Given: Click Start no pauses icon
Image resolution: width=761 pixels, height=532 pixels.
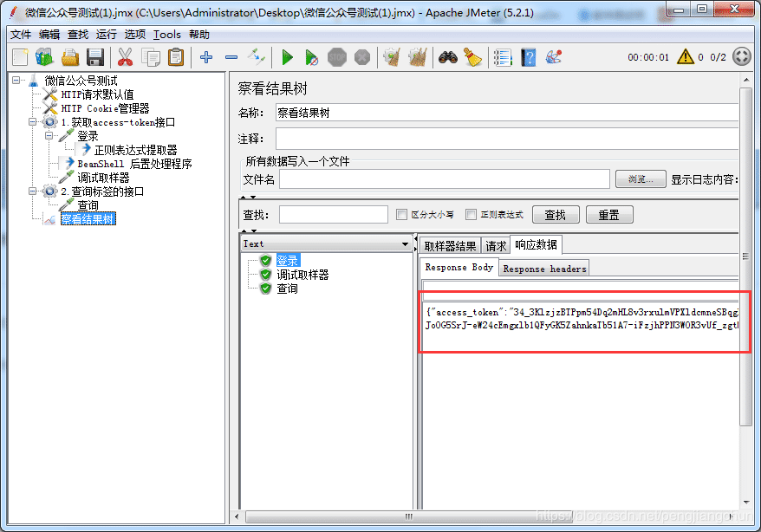Looking at the screenshot, I should (x=311, y=57).
